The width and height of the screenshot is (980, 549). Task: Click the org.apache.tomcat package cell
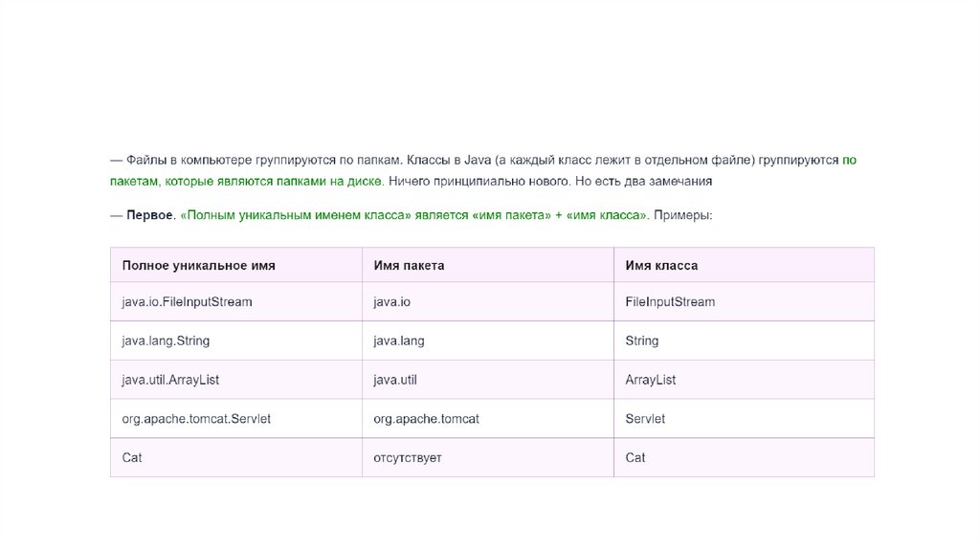(426, 419)
